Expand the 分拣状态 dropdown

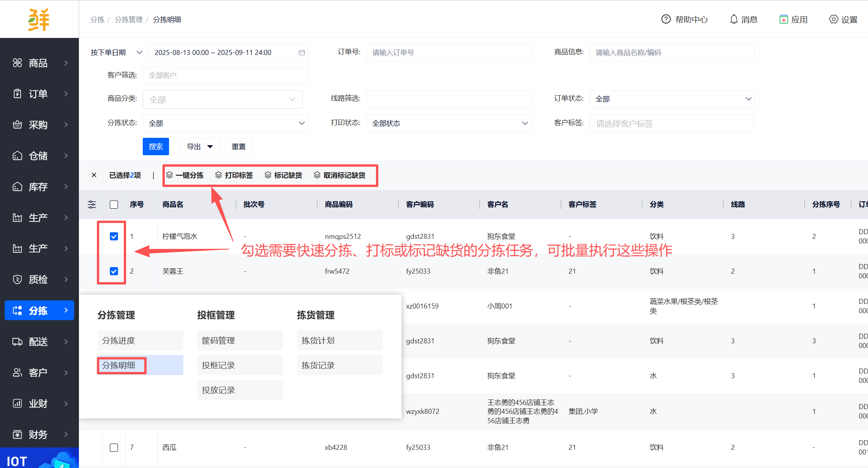(225, 123)
